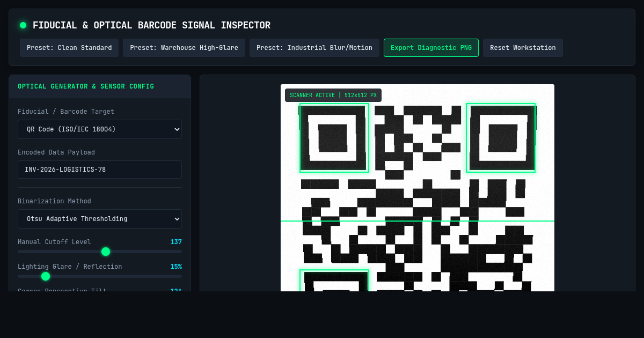Apply the Industrial Blur/Motion preset
644x338 pixels.
pos(314,48)
